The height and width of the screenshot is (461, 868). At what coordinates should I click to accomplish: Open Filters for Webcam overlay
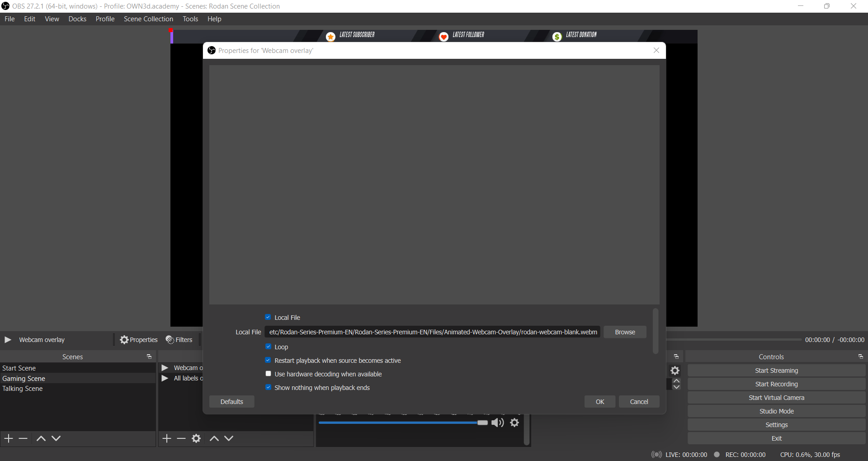(179, 340)
